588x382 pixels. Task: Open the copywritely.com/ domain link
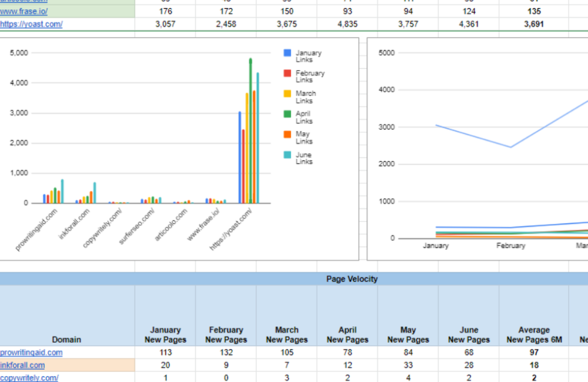(29, 377)
